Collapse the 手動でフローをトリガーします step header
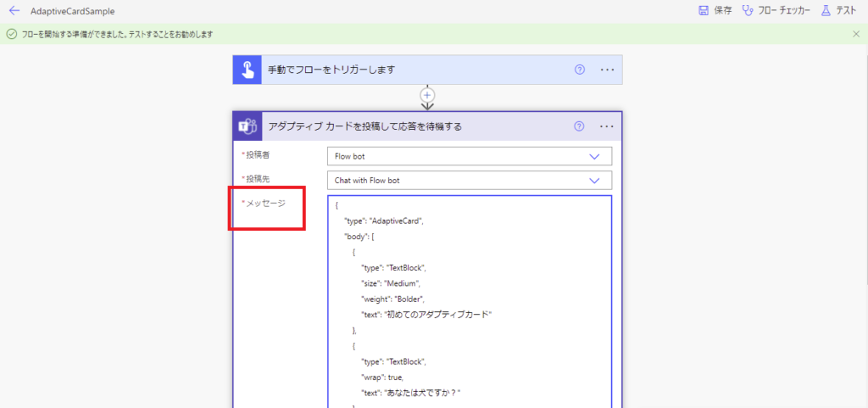This screenshot has height=408, width=868. click(x=427, y=70)
